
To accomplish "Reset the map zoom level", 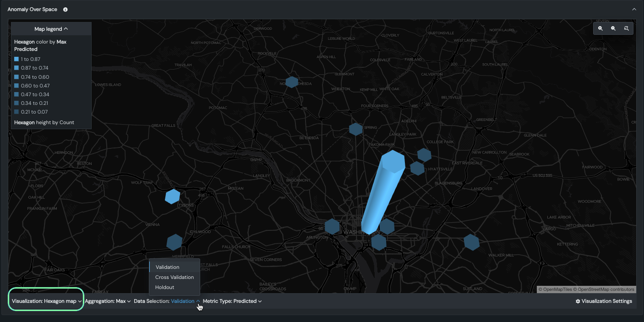I will click(626, 28).
